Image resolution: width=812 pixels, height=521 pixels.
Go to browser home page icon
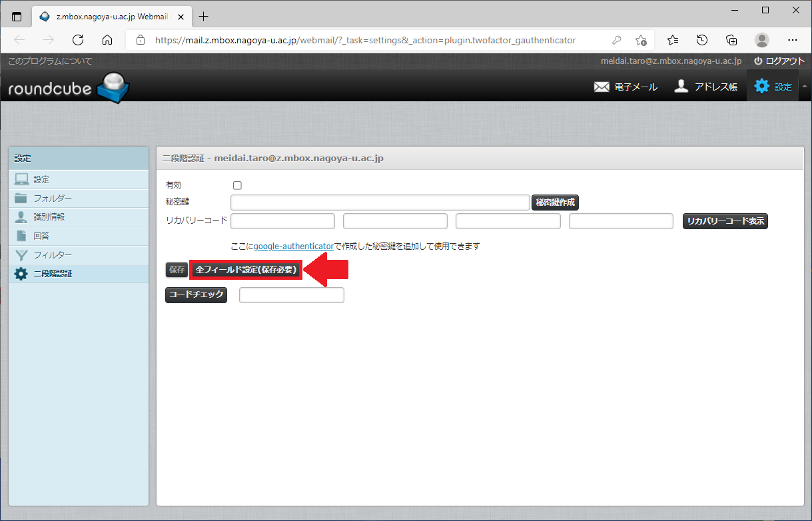[x=107, y=40]
